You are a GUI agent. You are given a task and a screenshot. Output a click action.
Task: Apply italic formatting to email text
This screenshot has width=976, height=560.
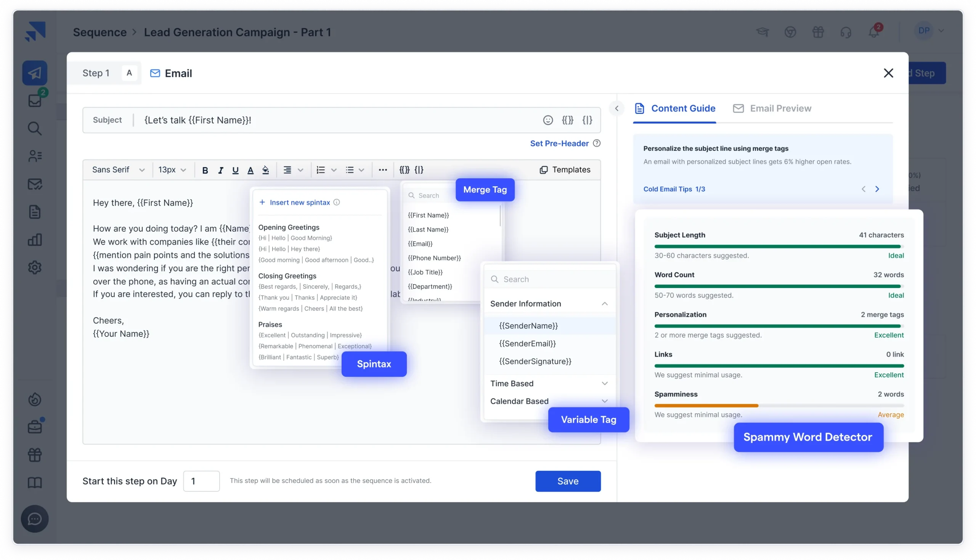tap(220, 170)
